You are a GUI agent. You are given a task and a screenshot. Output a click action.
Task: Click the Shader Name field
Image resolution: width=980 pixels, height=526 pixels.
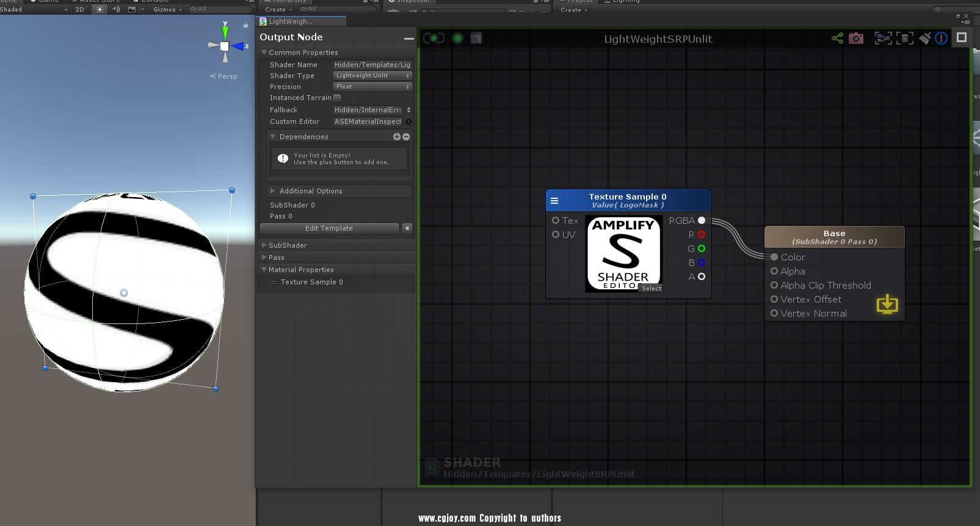click(372, 65)
